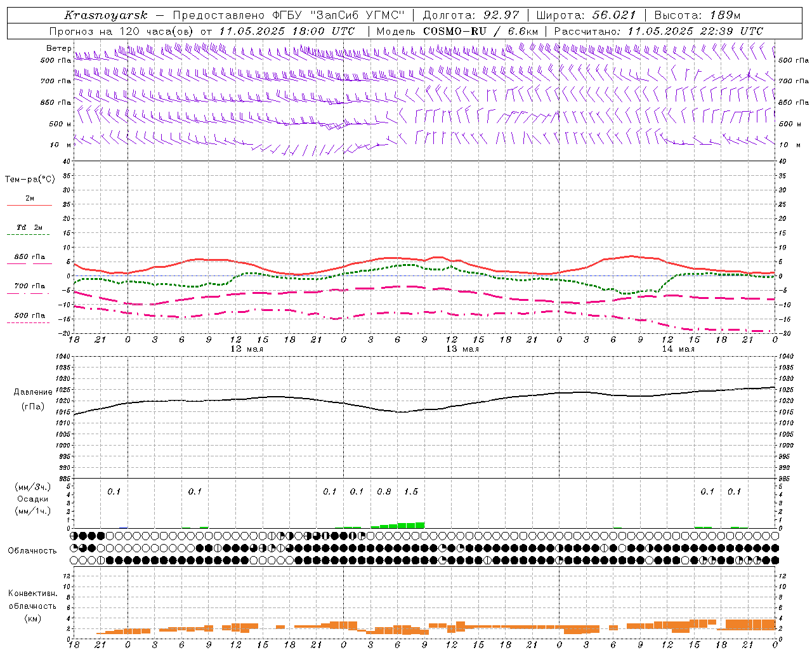Screen dimensions: 812x650
Task: Select forecast start '11.05.2025 18:00 UTC'
Action: click(287, 31)
